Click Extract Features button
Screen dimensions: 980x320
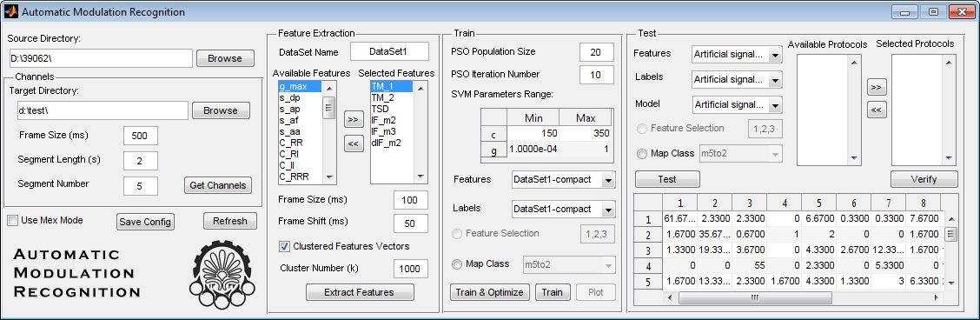[x=360, y=292]
